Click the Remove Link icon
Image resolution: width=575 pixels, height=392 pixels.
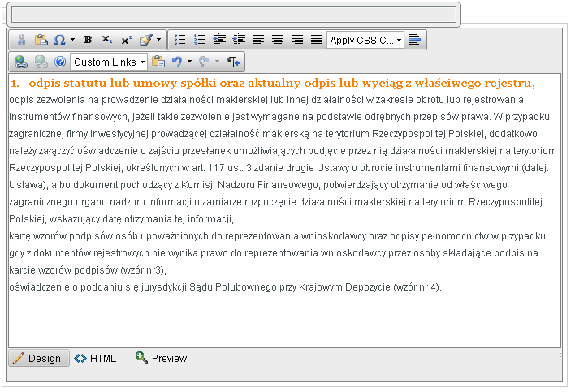(x=41, y=62)
